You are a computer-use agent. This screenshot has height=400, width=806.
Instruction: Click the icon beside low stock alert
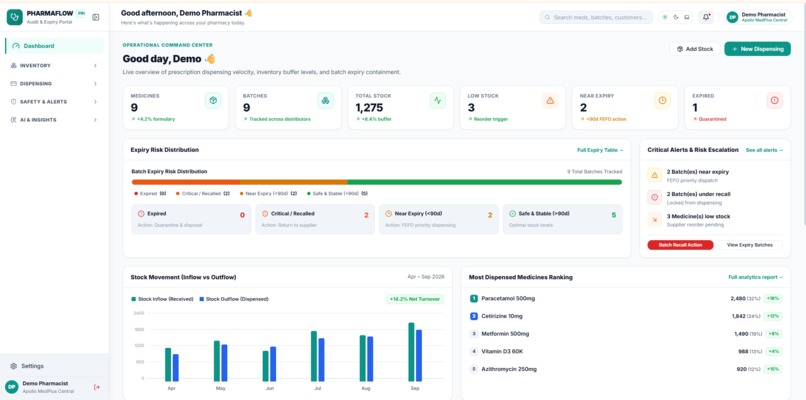654,220
